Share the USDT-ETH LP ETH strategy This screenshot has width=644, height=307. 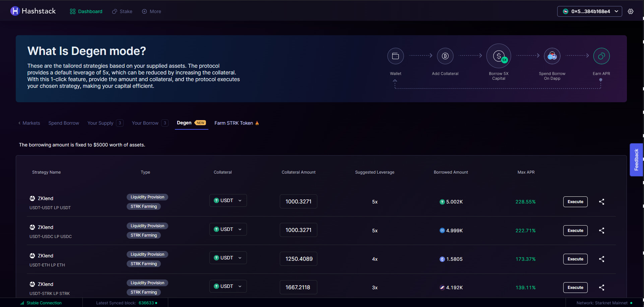tap(602, 259)
